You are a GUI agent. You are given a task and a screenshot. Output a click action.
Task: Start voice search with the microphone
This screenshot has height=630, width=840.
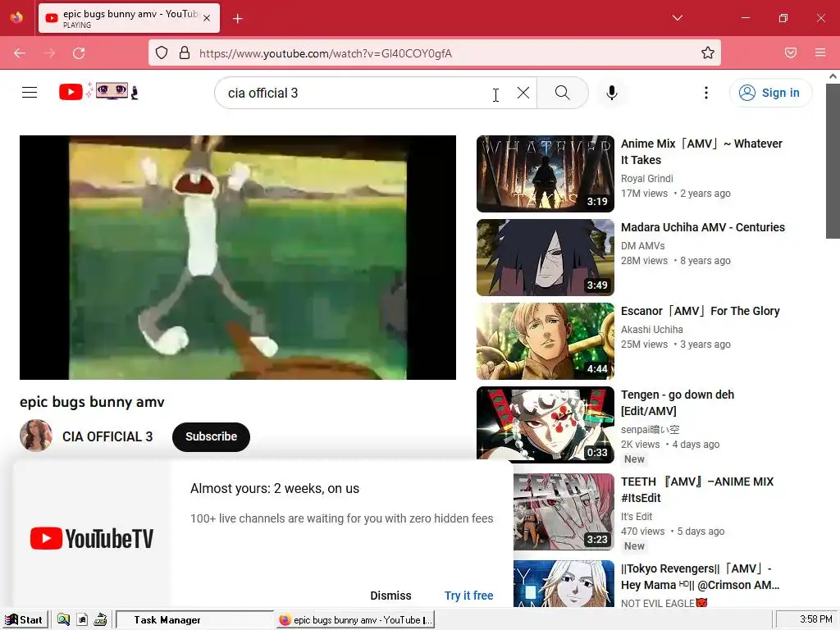[x=612, y=93]
